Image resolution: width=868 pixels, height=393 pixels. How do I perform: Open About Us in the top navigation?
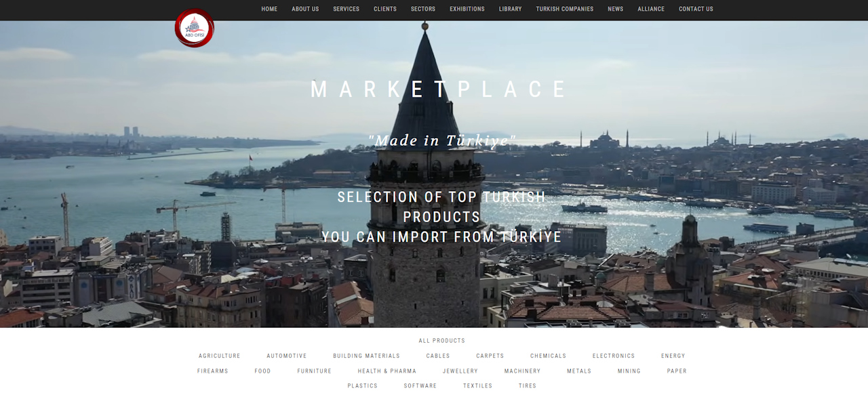click(x=305, y=9)
